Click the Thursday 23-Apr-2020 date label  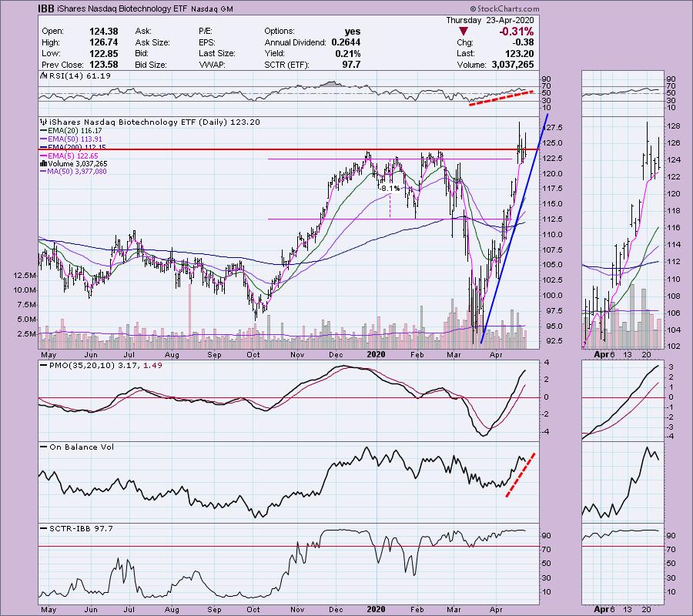pos(490,20)
